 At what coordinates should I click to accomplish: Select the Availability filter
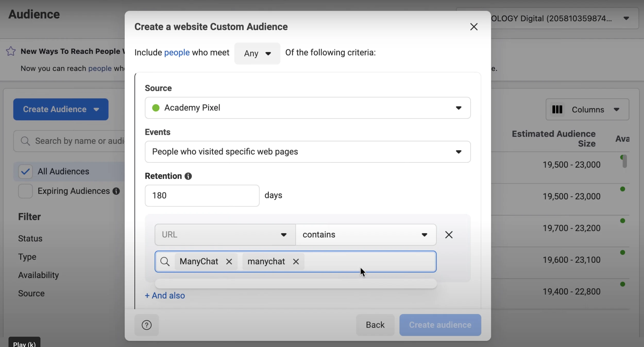point(38,275)
